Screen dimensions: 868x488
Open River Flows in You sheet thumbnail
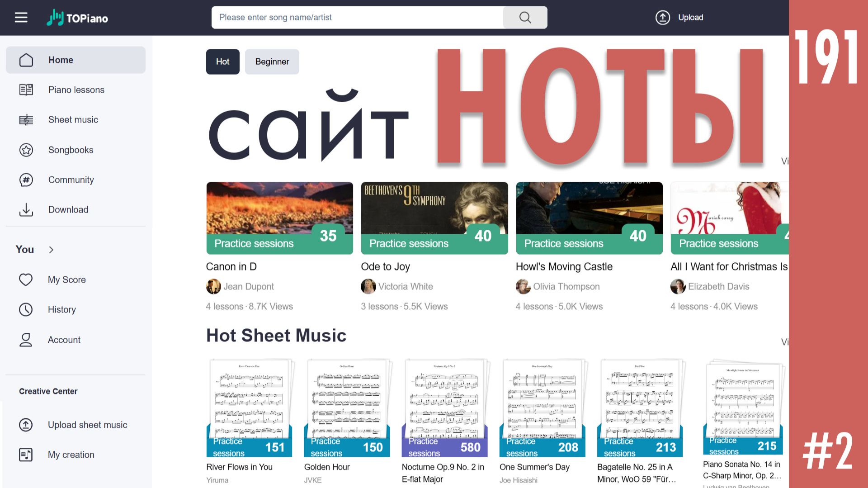(x=250, y=408)
